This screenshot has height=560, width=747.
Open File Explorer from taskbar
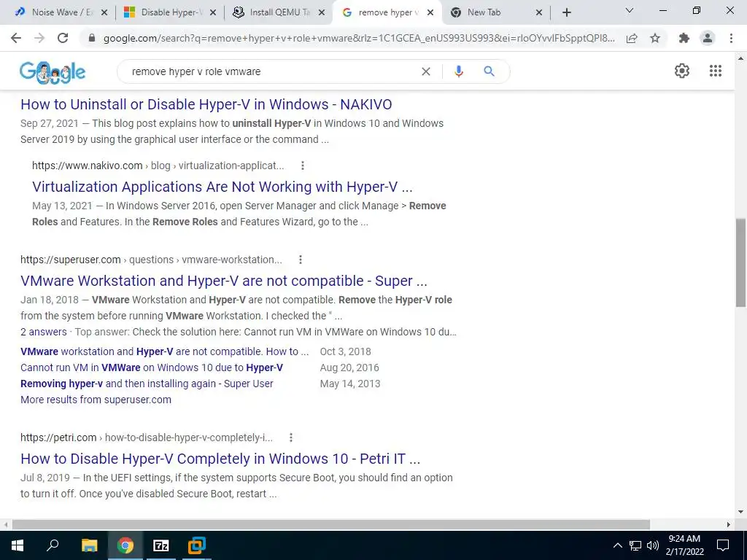coord(89,545)
